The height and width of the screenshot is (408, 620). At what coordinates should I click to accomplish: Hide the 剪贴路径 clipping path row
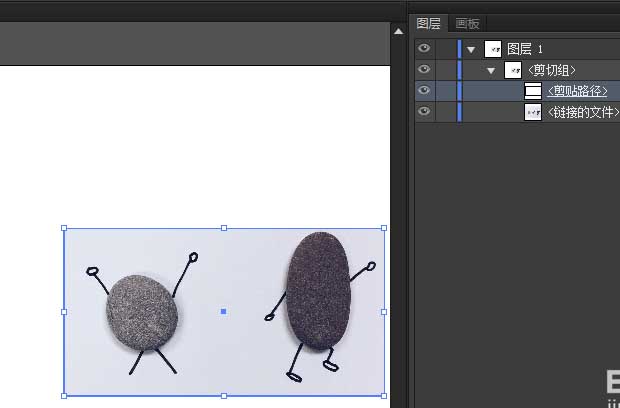click(x=424, y=90)
